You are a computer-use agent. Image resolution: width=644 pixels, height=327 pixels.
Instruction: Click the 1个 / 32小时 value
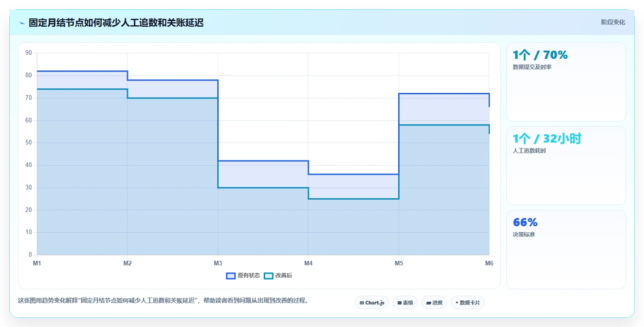[547, 139]
